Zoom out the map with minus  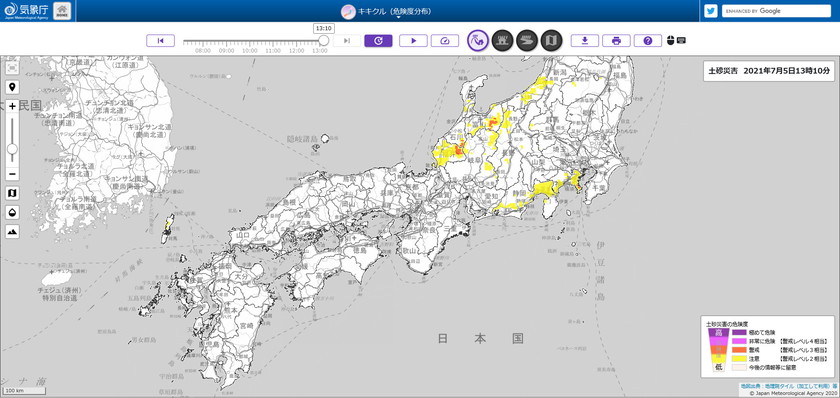coord(12,174)
